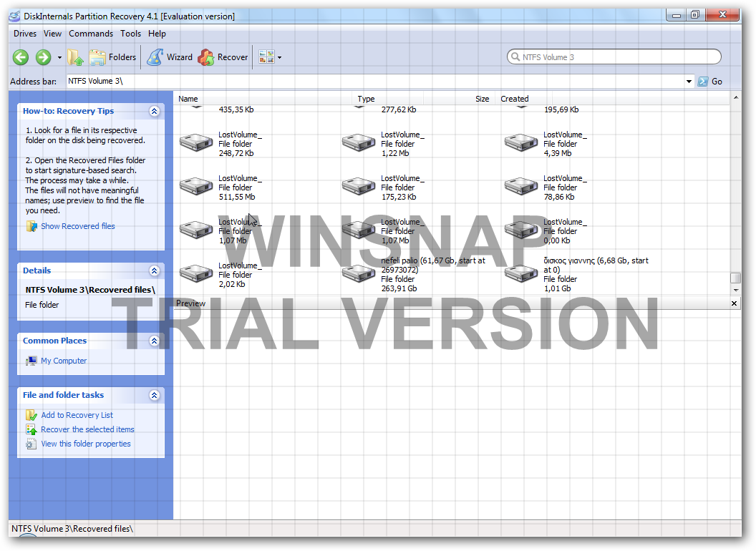Select the LostVolume drive icon sized 248,72 Kb
The height and width of the screenshot is (551, 756).
pos(196,142)
